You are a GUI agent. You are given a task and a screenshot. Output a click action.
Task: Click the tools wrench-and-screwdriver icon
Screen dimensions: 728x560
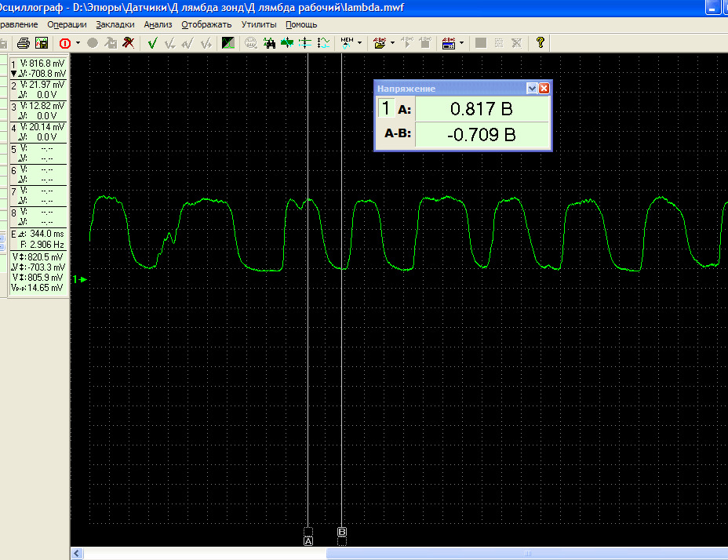tap(129, 43)
